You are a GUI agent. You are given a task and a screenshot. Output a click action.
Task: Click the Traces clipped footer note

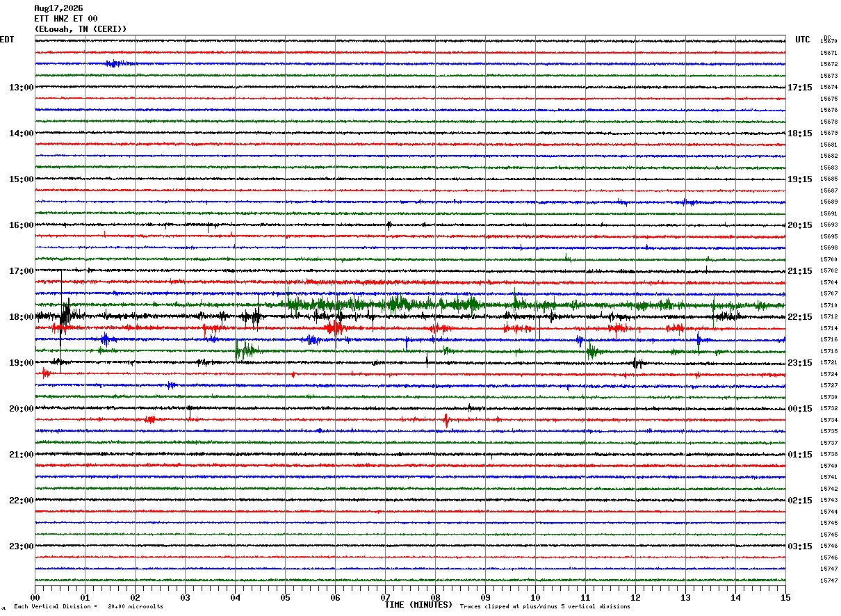[x=545, y=607]
